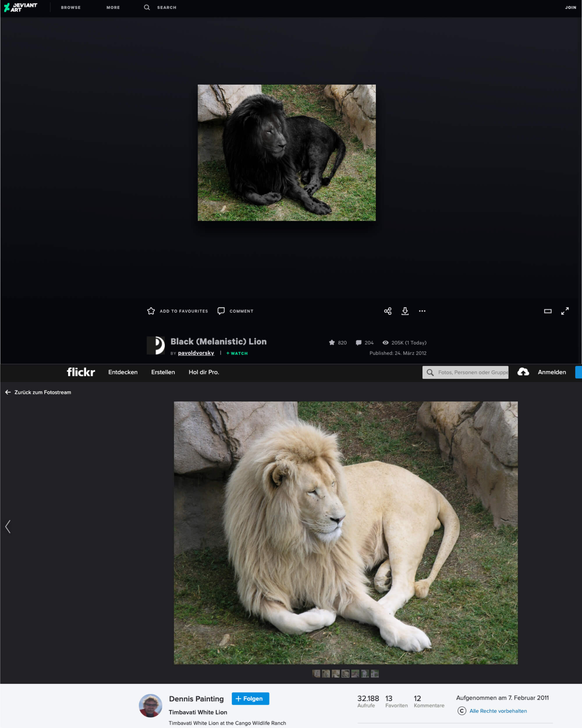Open Erstellen in Flickr navigation
Screen dimensions: 582x728
click(163, 372)
